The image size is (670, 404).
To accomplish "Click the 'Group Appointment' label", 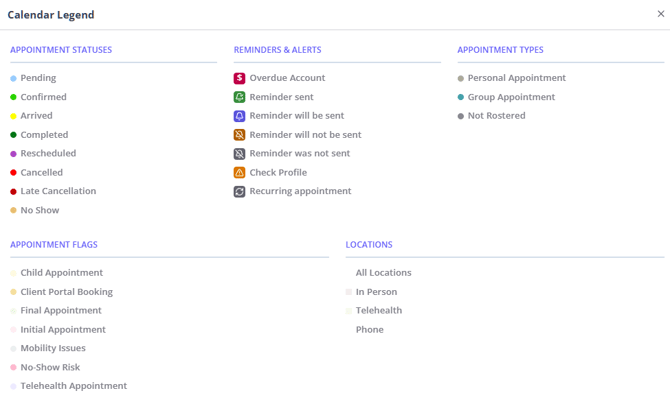I will 511,97.
